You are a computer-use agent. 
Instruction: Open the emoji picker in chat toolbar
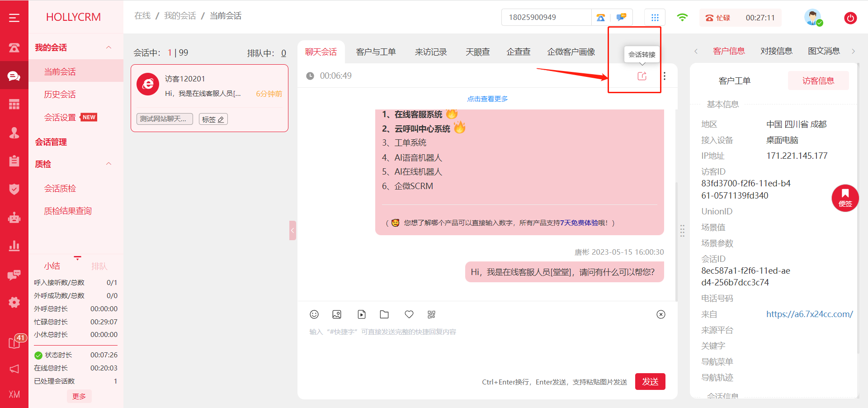314,314
